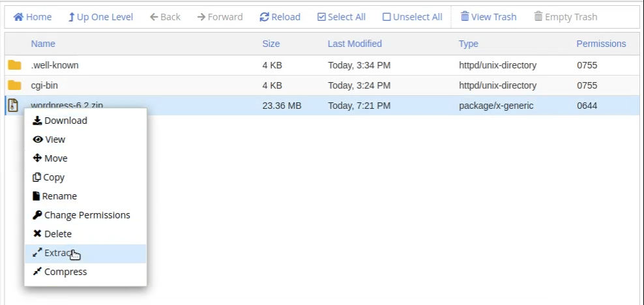Go to Home in the toolbar
The width and height of the screenshot is (644, 305).
pos(33,17)
